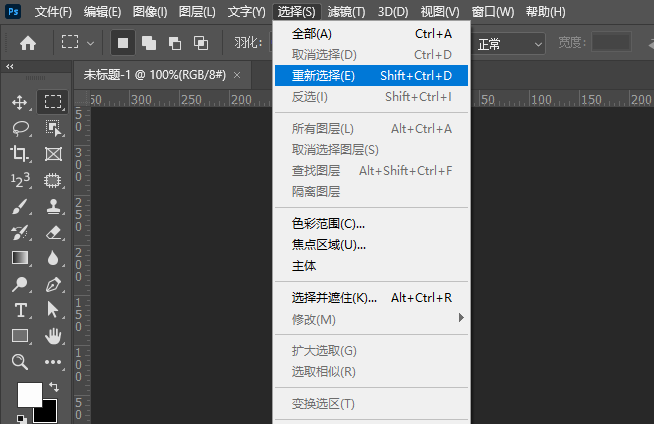Enable Intersect with Selection mode

tap(201, 43)
